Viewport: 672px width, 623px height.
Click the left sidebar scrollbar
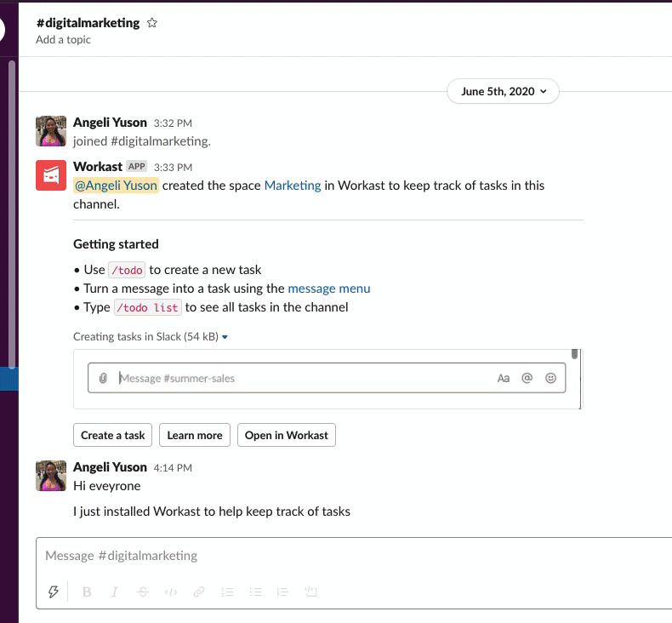(12, 214)
